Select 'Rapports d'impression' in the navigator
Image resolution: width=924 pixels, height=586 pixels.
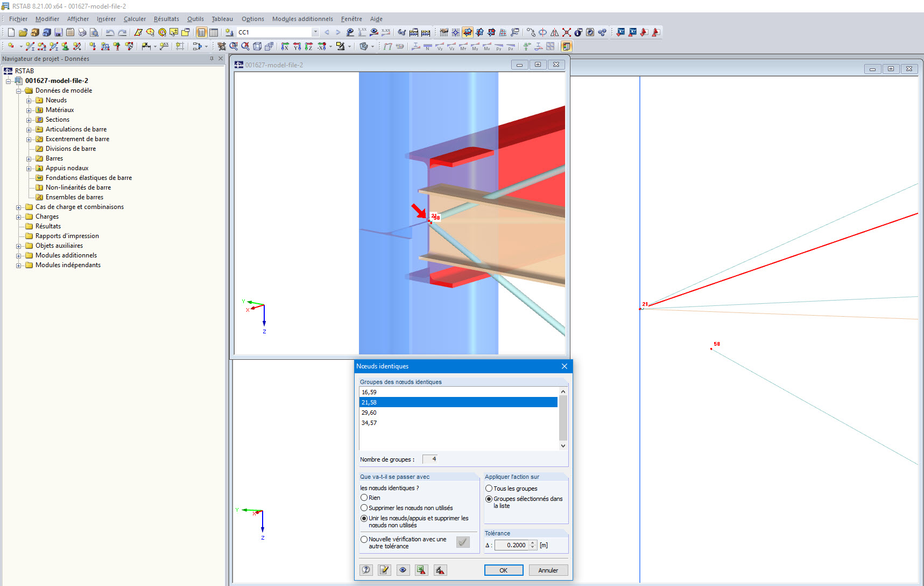67,236
